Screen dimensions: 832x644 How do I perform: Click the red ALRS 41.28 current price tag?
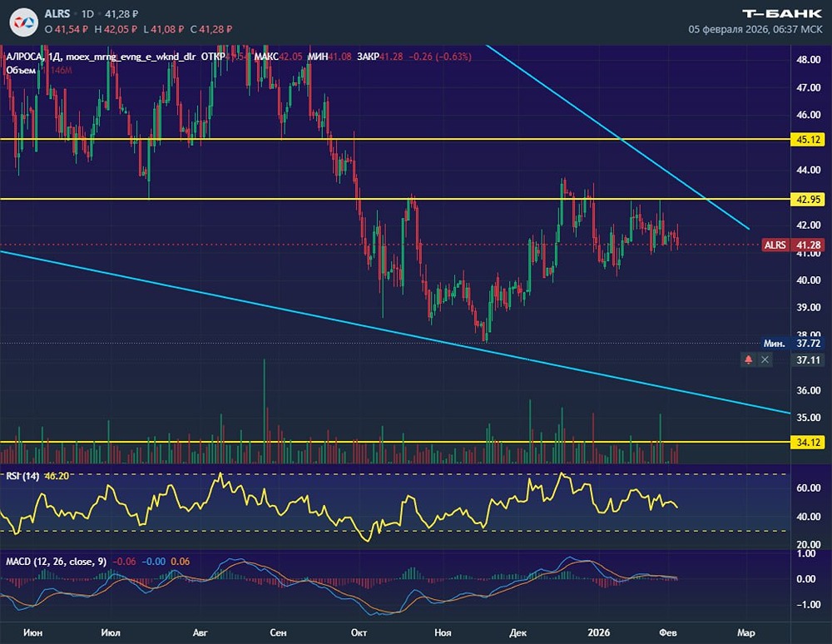[793, 245]
